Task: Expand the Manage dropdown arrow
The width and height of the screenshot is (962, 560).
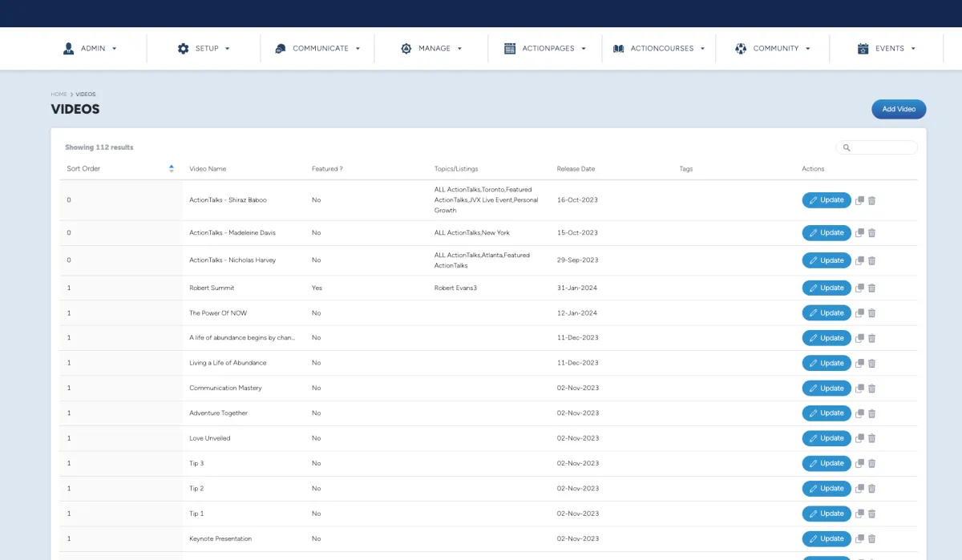Action: 459,49
